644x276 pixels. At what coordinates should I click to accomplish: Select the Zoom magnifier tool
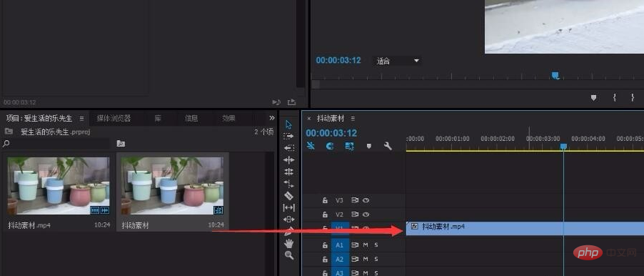pos(288,255)
